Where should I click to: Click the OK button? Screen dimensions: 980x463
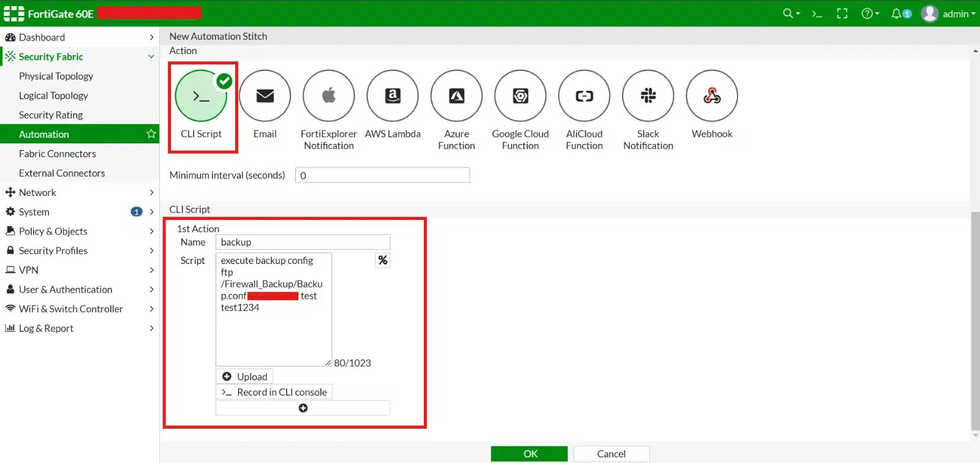[530, 454]
